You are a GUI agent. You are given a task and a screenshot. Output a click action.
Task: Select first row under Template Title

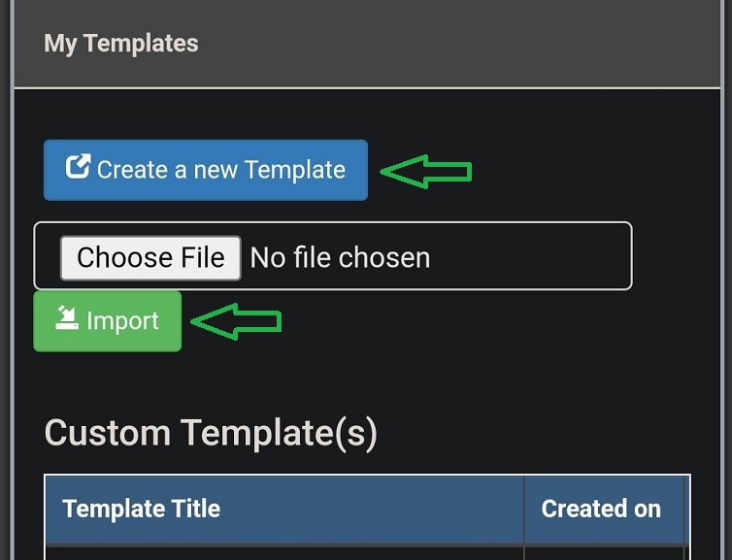coord(284,552)
